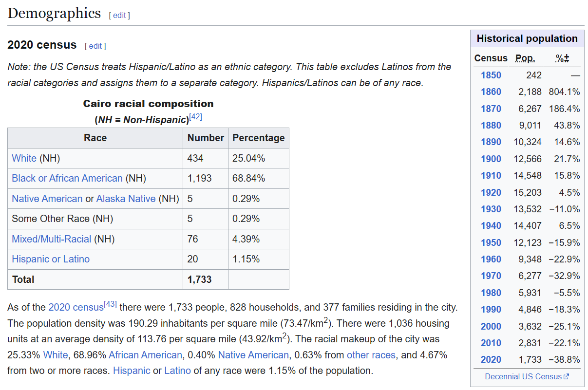Click the Number column header
588x390 pixels.
point(206,138)
